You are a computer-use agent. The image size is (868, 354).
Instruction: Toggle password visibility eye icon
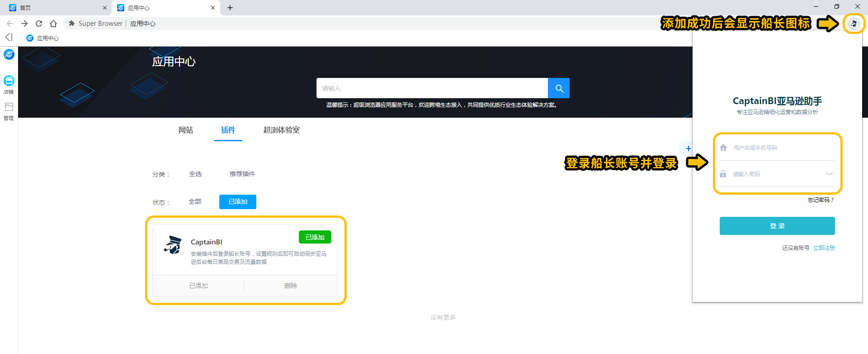(x=829, y=174)
